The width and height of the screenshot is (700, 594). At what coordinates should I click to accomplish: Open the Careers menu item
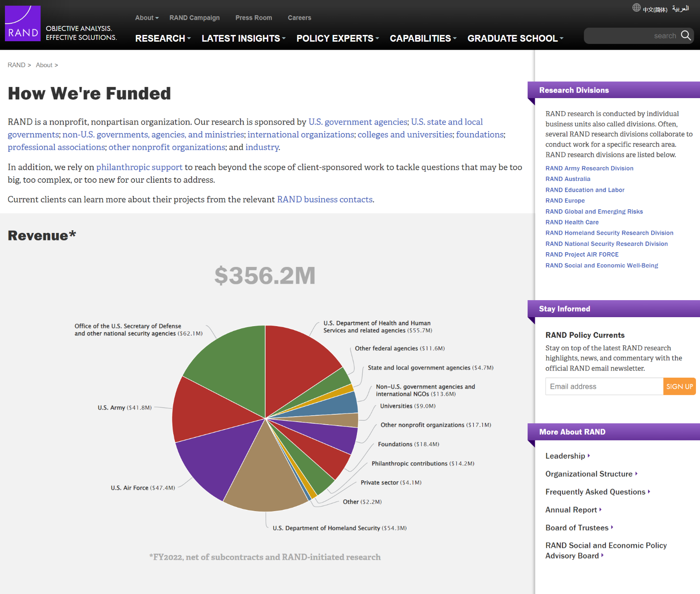[x=299, y=18]
